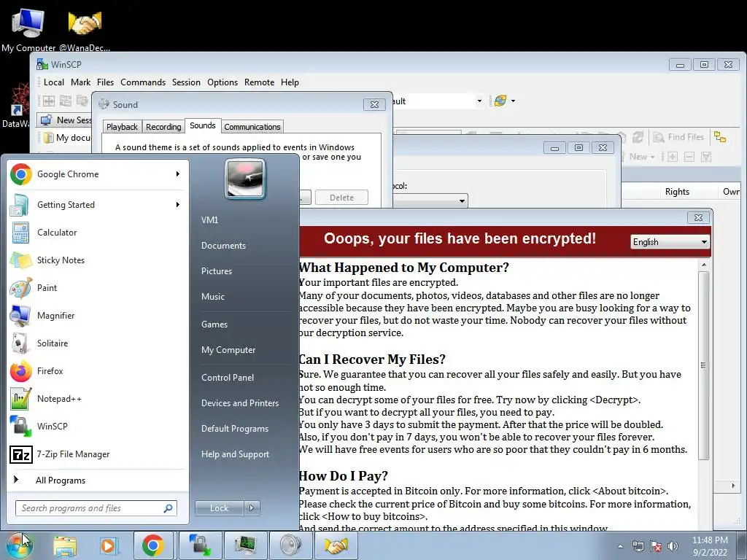Open My Computer desktop icon
747x560 pixels.
point(28,28)
